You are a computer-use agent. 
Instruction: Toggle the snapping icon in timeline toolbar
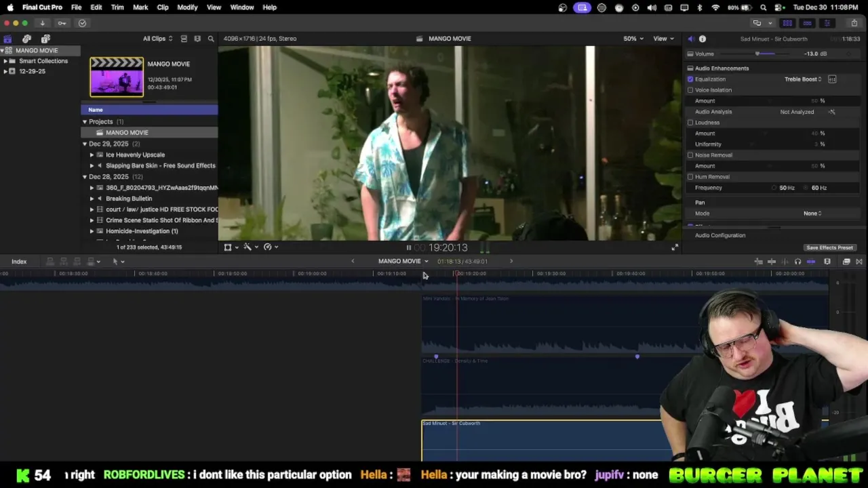(x=811, y=262)
